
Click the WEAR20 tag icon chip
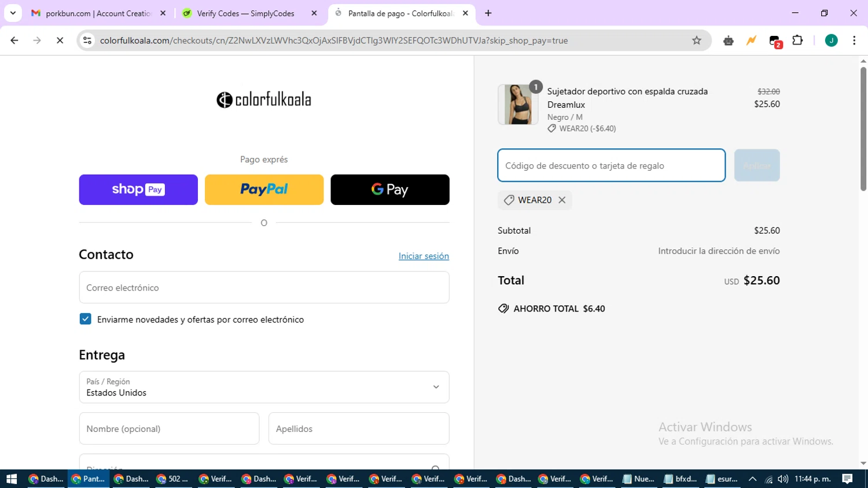coord(509,200)
